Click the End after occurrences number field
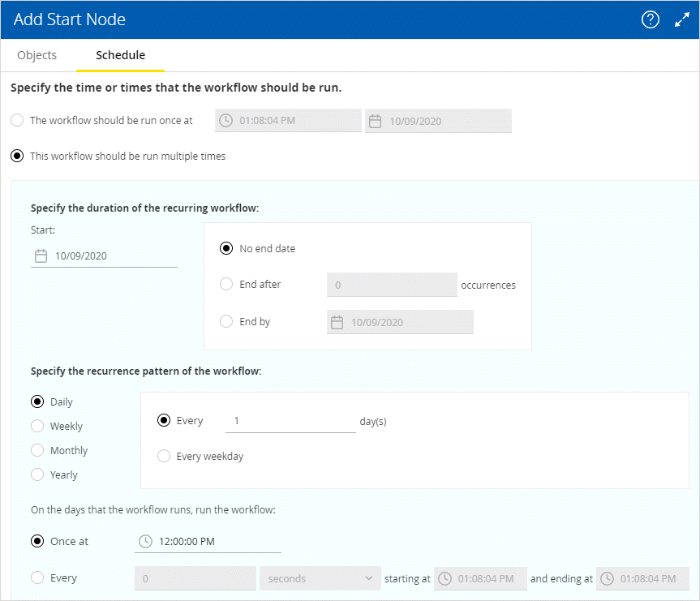This screenshot has width=700, height=601. pyautogui.click(x=392, y=285)
